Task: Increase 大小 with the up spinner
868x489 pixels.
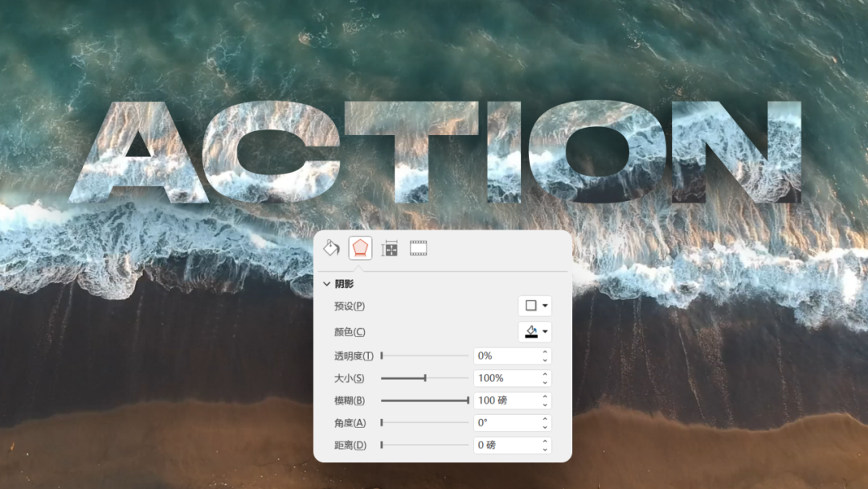Action: [545, 374]
